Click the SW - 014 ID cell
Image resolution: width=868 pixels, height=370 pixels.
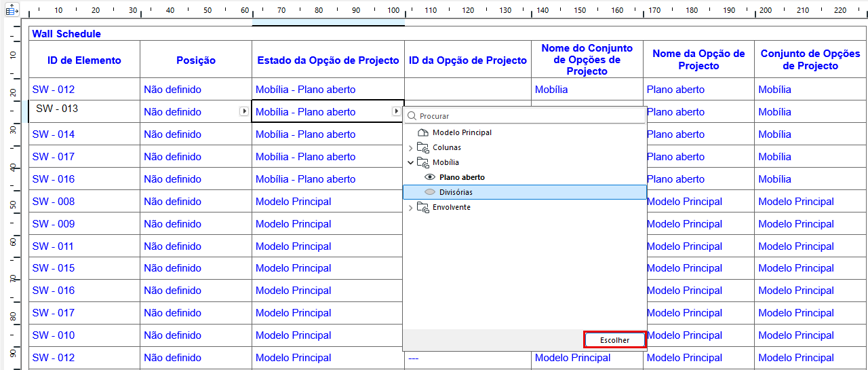coord(84,134)
